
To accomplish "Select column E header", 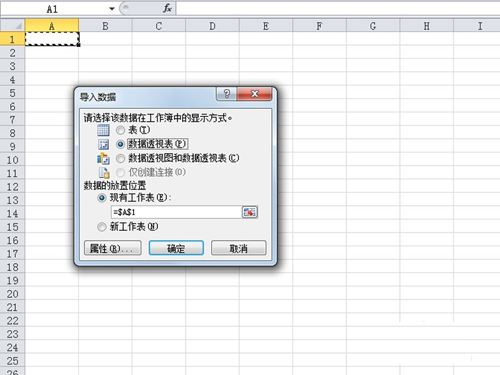I will (x=266, y=26).
